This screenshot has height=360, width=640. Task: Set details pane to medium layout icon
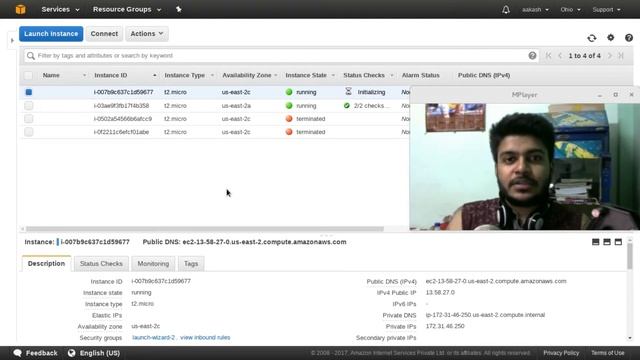coord(607,242)
